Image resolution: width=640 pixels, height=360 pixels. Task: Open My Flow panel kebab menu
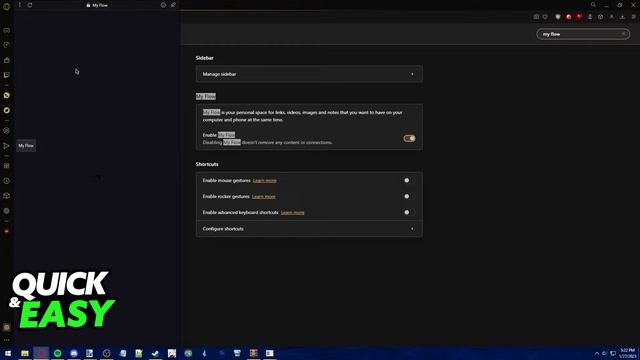[x=20, y=5]
